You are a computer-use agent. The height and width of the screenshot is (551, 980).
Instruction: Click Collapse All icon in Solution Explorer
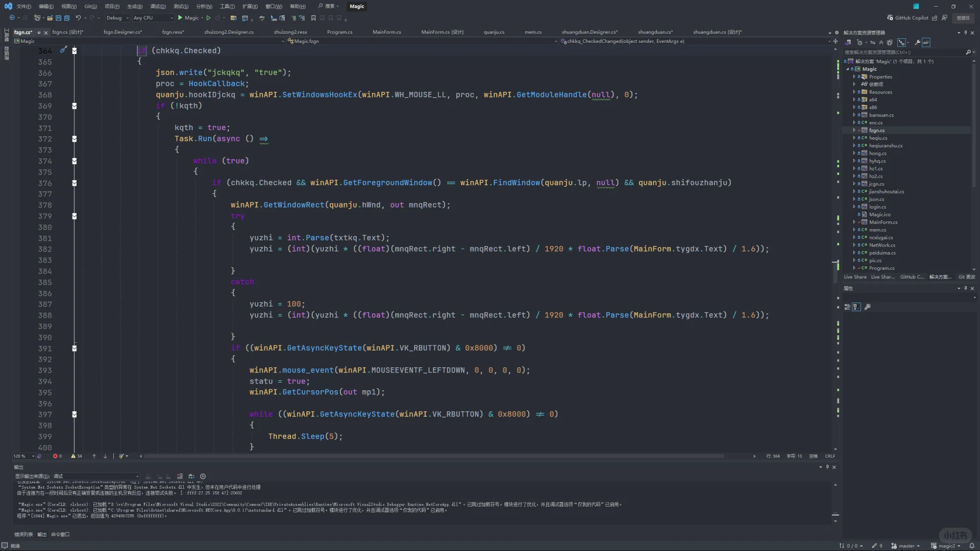(881, 42)
